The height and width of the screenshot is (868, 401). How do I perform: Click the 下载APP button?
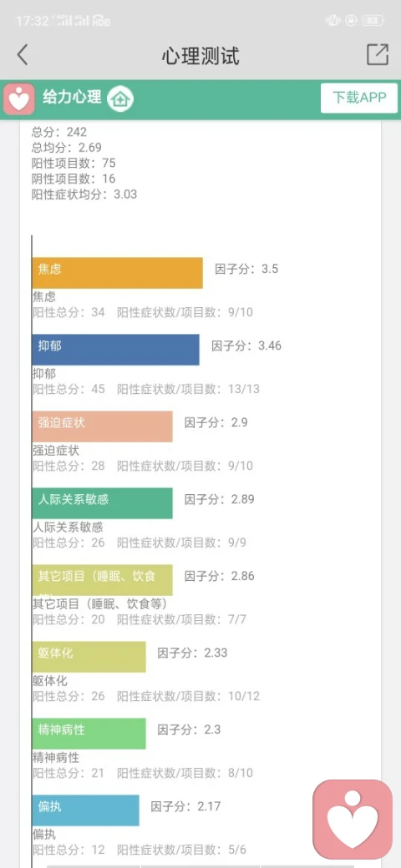[x=359, y=98]
